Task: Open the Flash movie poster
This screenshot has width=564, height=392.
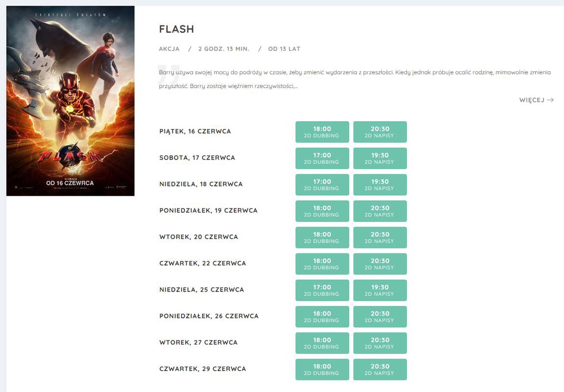Action: pyautogui.click(x=70, y=101)
